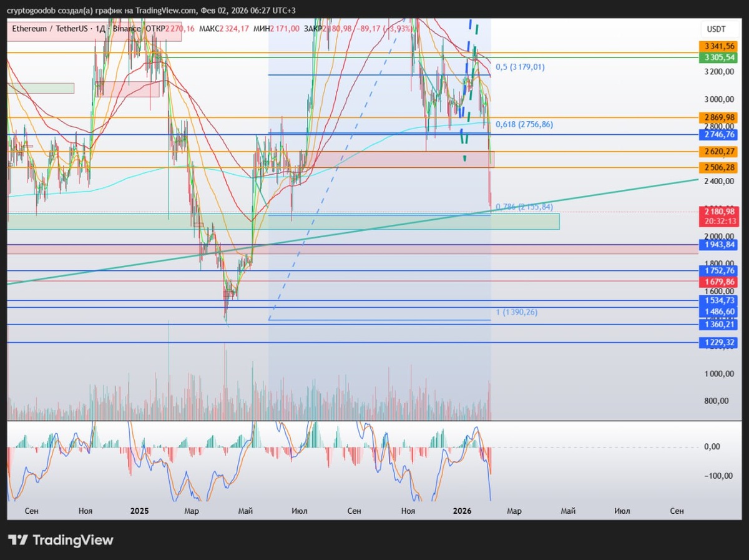Click the blue 1 752,76 price label
The image size is (749, 560).
[720, 270]
